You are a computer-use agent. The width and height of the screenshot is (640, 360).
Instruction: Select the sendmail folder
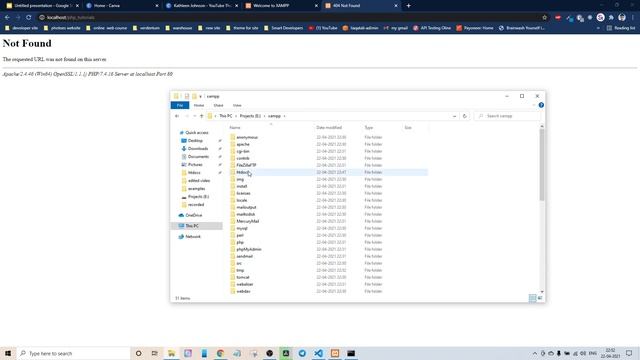(x=244, y=256)
